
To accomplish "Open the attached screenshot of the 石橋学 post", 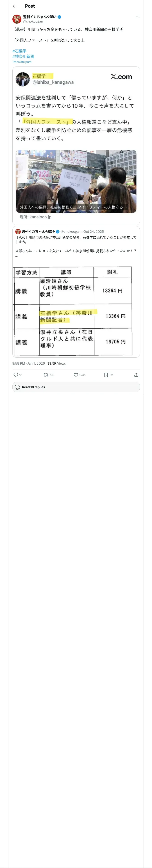I will [76, 145].
